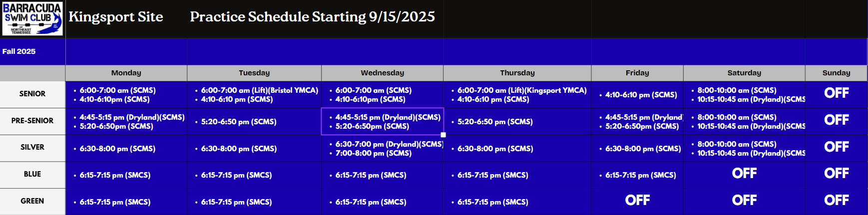Screen dimensions: 868x215
Task: Click the Friday column header cell
Action: click(x=637, y=73)
